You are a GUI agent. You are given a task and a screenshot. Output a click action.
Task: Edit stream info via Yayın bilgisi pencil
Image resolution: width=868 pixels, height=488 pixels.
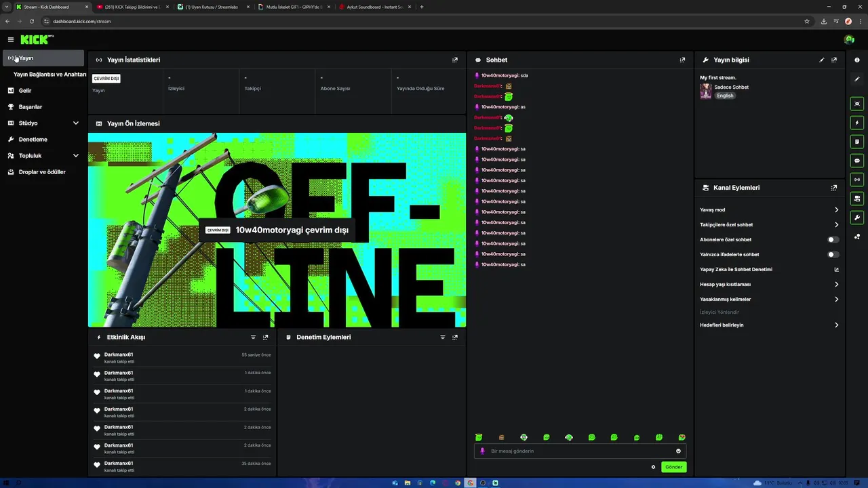[x=822, y=60]
